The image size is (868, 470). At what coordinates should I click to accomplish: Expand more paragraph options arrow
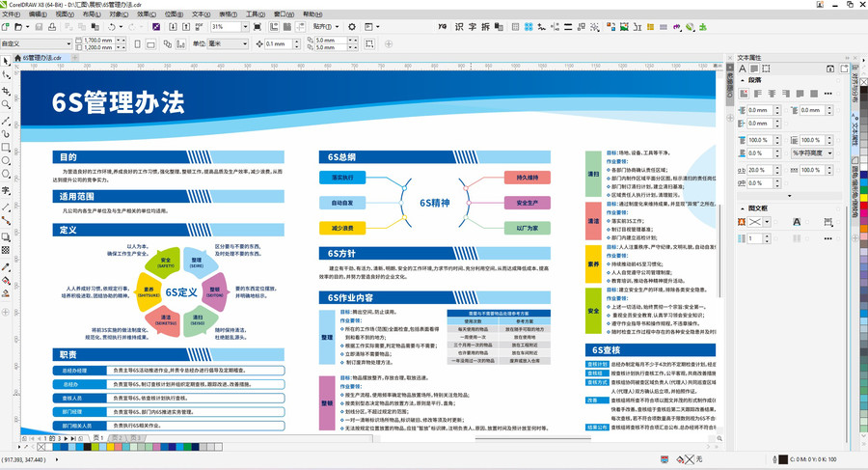(x=789, y=196)
